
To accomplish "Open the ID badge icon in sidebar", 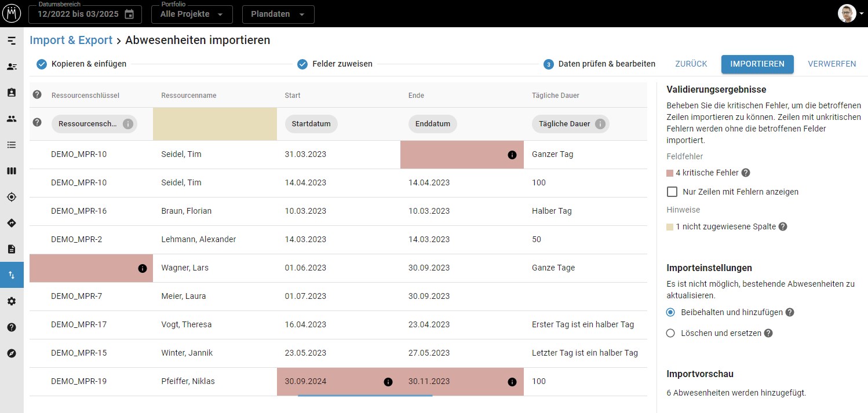I will pyautogui.click(x=12, y=93).
